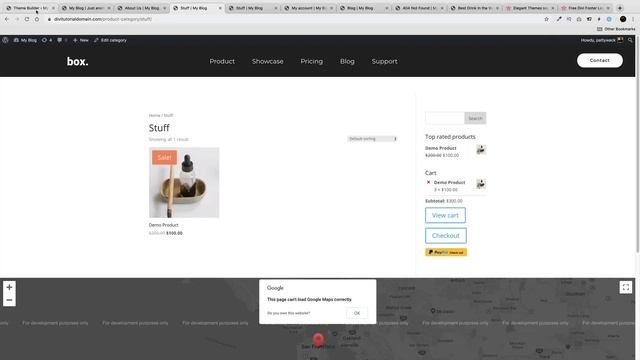This screenshot has width=640, height=360.
Task: Open the Blog nav menu item
Action: click(x=347, y=61)
